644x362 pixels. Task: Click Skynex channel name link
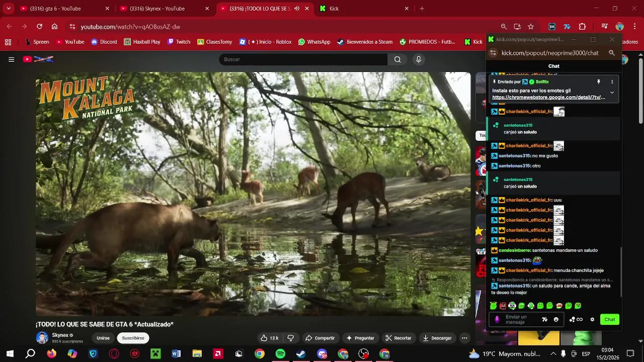[60, 335]
